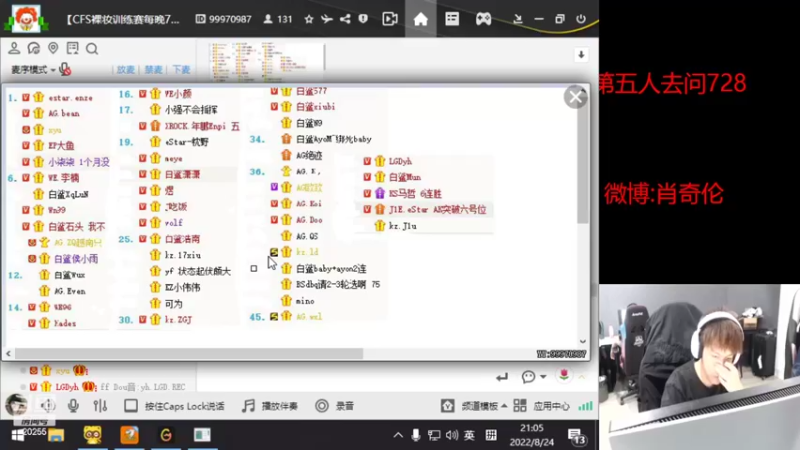Click the preview thumbnail image
Viewport: 800px width, 450px height.
point(265,61)
